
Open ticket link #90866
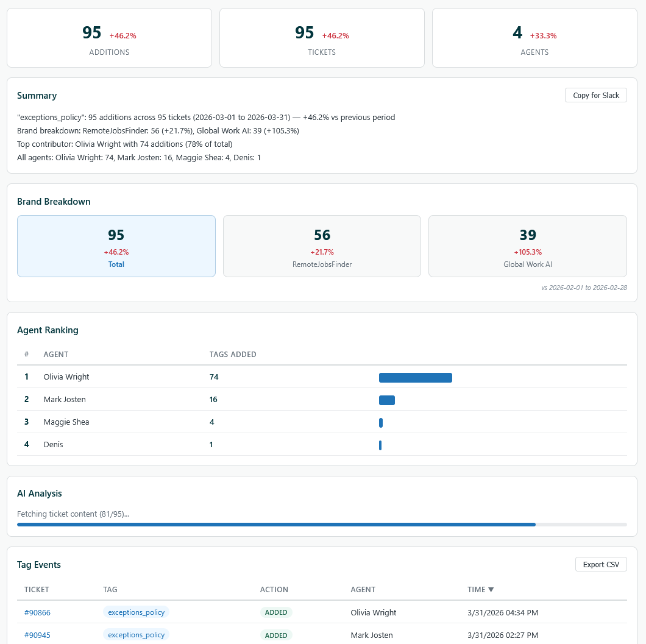pyautogui.click(x=37, y=612)
